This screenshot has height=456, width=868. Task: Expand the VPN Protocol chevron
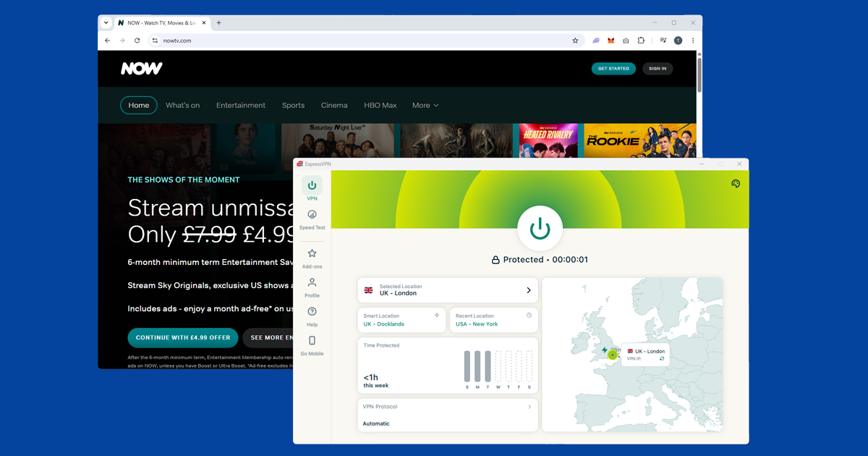(x=529, y=407)
